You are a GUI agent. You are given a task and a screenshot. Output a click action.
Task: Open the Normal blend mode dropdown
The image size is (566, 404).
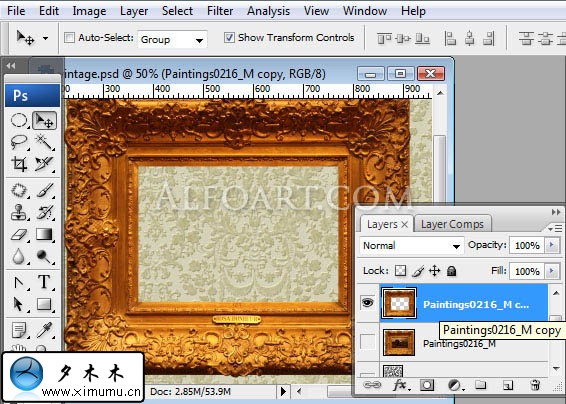(412, 246)
